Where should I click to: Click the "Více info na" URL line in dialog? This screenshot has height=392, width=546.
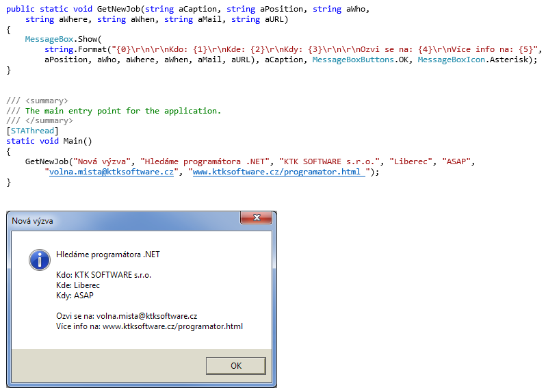click(x=149, y=326)
